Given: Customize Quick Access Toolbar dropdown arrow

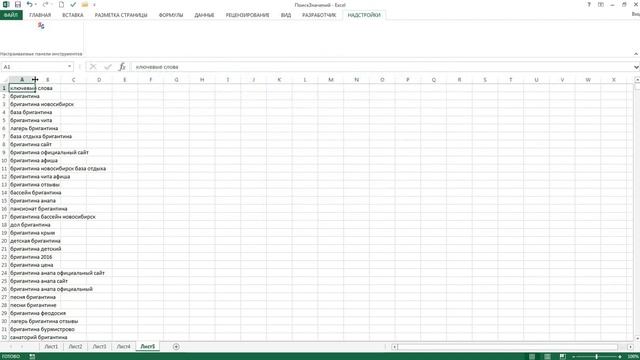Looking at the screenshot, I should (94, 5).
